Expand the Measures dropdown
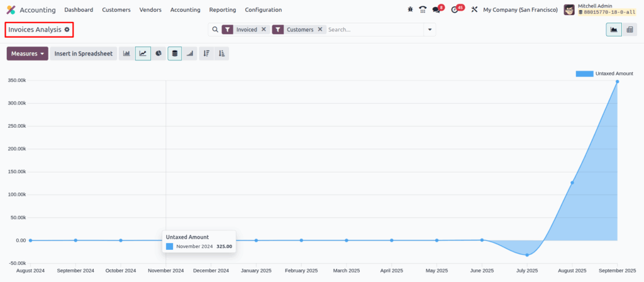644x282 pixels. click(28, 54)
